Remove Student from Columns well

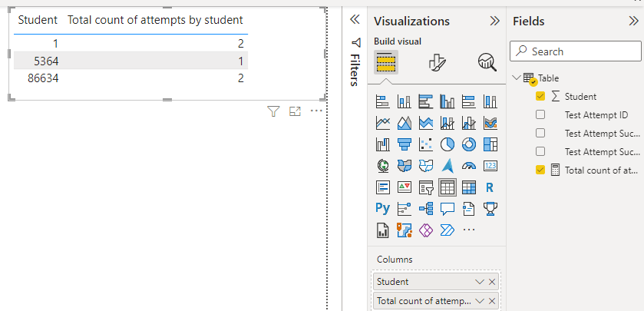click(492, 282)
